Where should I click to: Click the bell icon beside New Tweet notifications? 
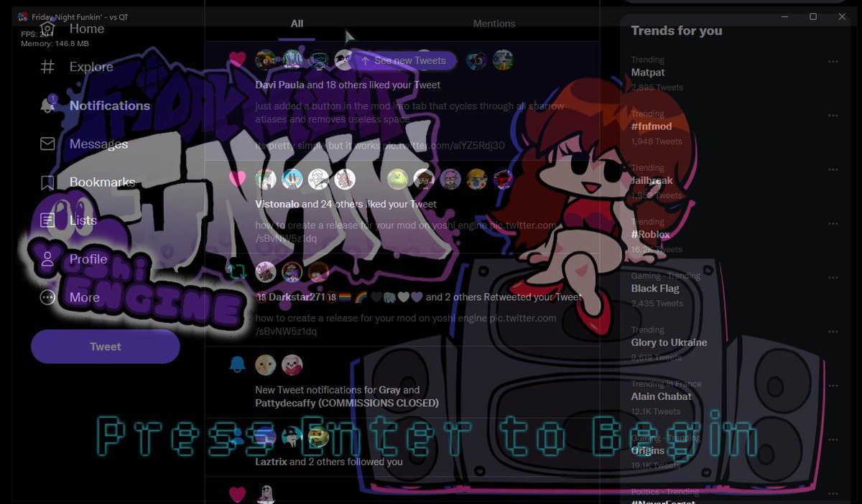pyautogui.click(x=237, y=365)
